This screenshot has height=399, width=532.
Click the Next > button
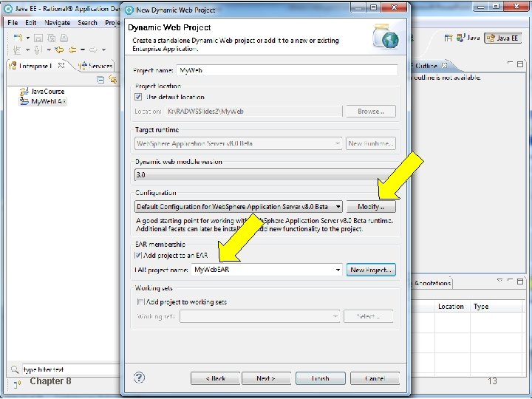(x=266, y=378)
